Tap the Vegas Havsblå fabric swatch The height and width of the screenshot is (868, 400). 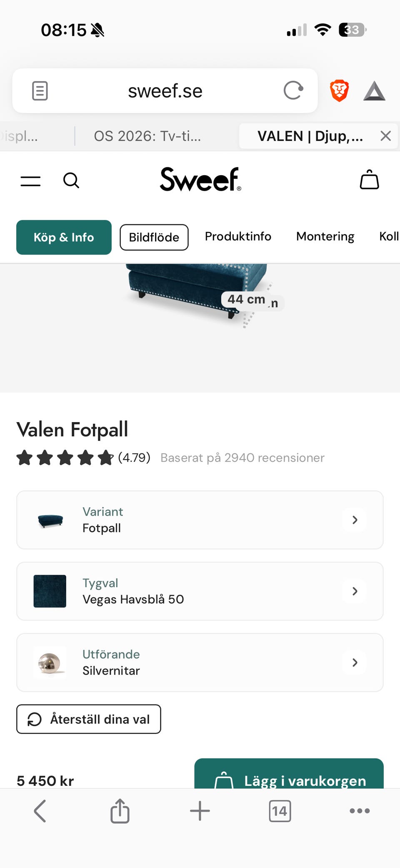coord(50,591)
